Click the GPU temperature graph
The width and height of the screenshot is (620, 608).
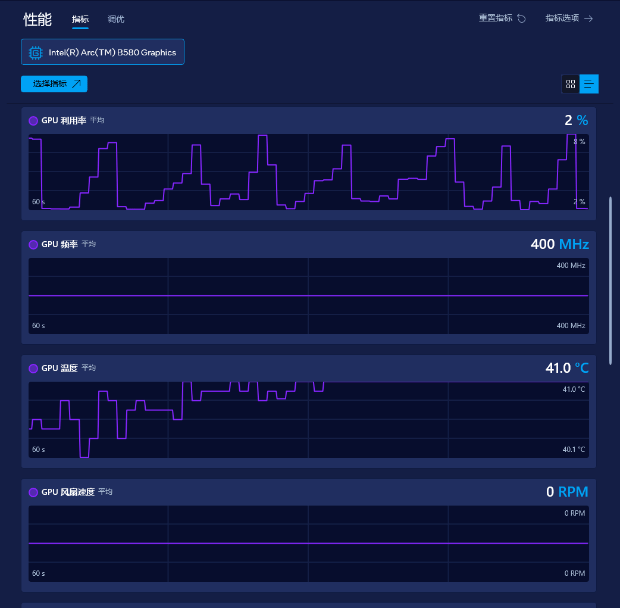point(308,420)
